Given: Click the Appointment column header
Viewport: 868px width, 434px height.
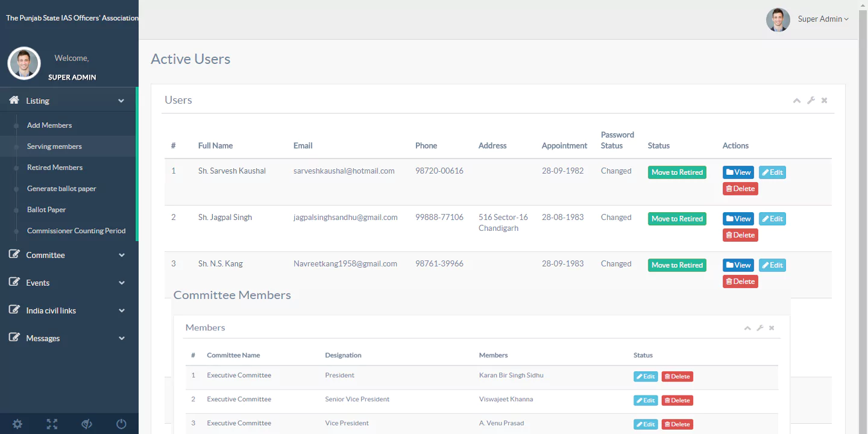Looking at the screenshot, I should click(x=564, y=146).
